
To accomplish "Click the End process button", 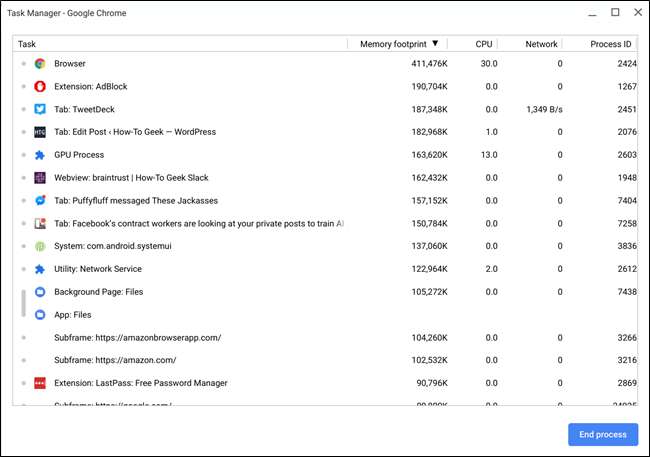I will point(603,434).
